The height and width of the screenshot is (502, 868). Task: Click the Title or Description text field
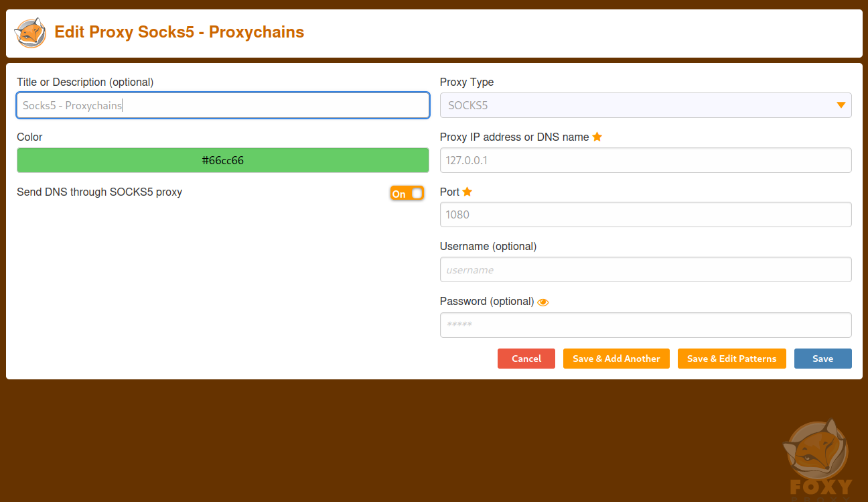tap(222, 105)
